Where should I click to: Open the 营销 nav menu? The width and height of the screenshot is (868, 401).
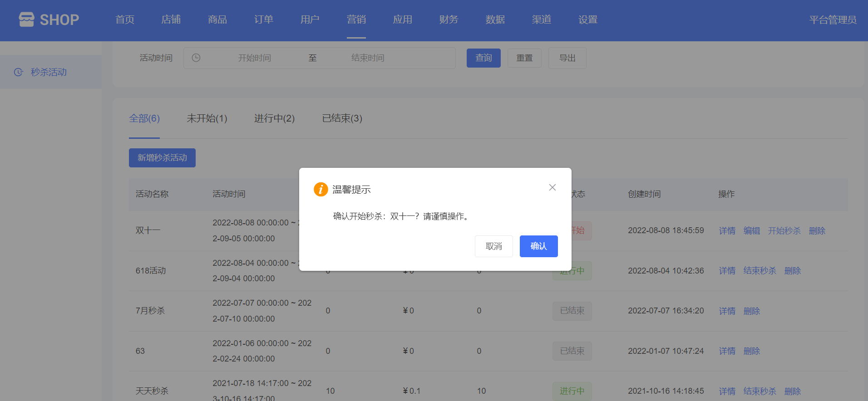click(x=356, y=20)
